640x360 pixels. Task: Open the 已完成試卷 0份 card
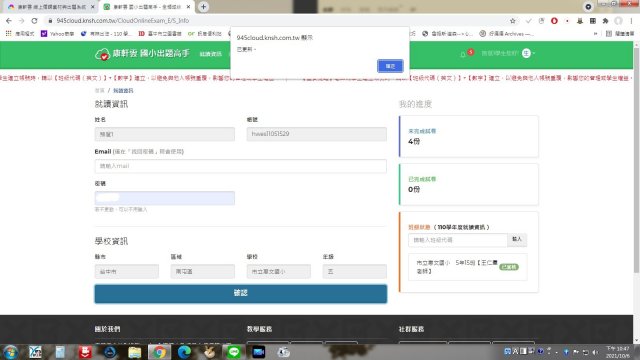(468, 184)
